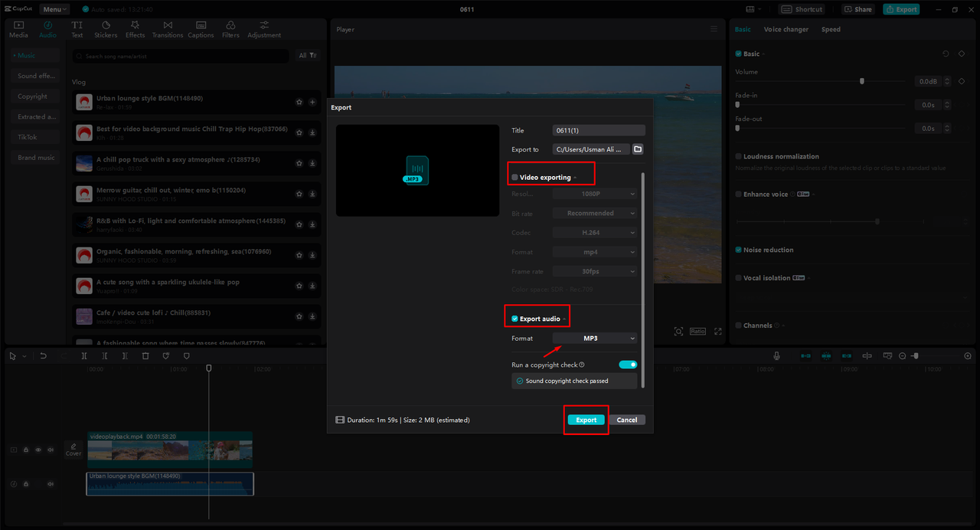Switch to the Text tab
The image size is (980, 530).
pos(77,30)
